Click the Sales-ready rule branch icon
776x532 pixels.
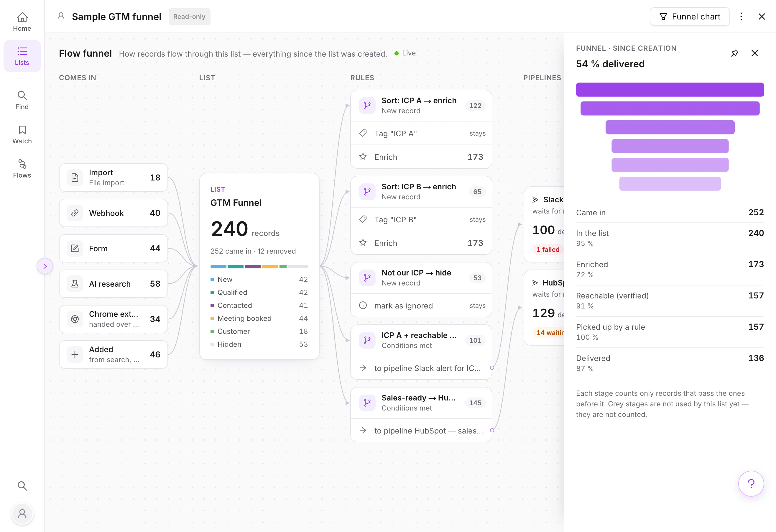pyautogui.click(x=367, y=403)
